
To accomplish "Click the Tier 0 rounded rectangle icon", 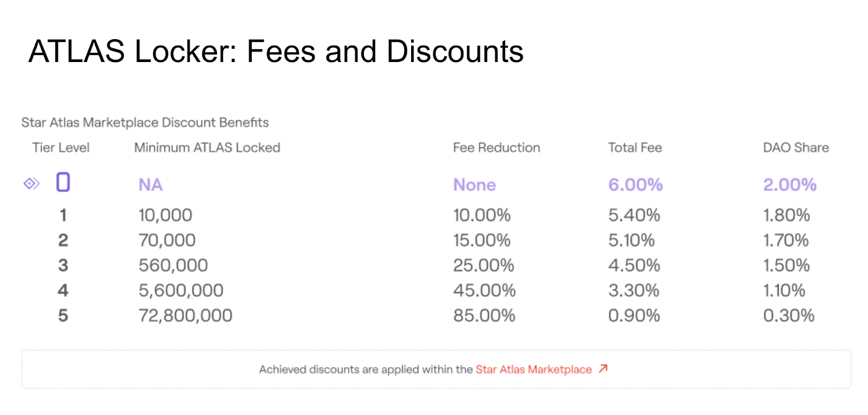I will (63, 182).
